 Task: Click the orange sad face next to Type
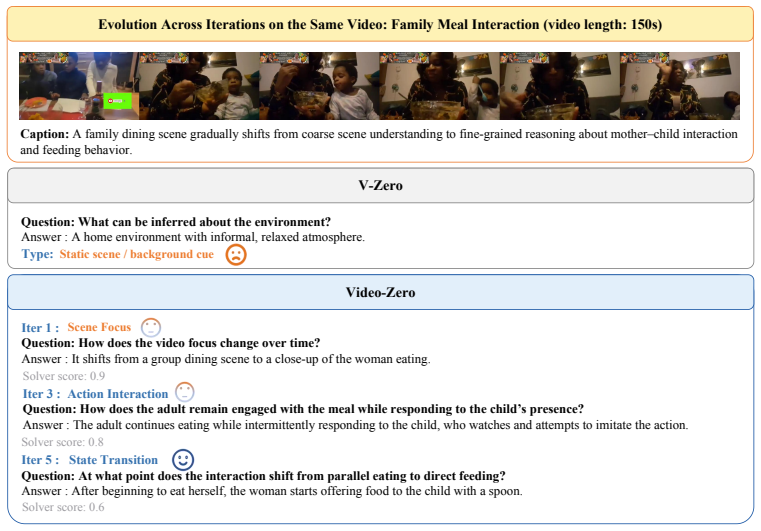point(236,254)
